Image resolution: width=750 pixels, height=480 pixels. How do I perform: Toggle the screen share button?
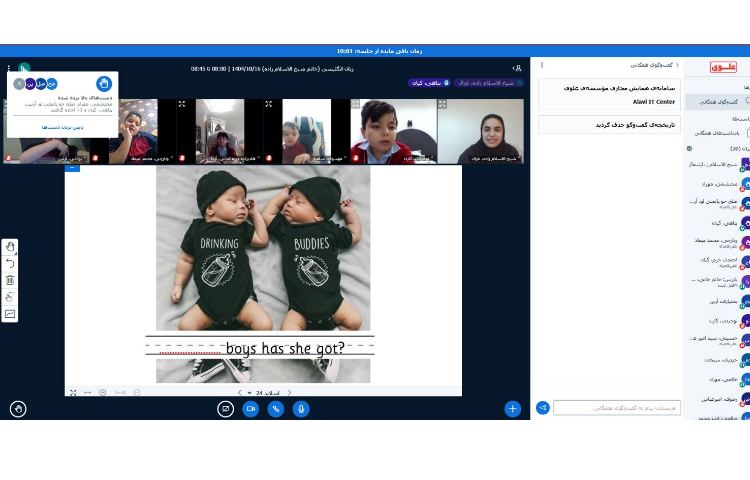click(x=226, y=408)
